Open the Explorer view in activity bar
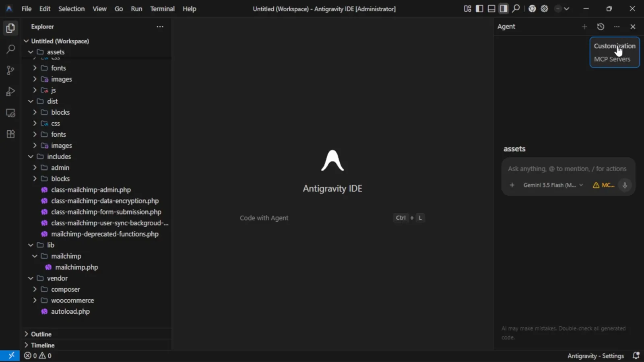Image resolution: width=644 pixels, height=362 pixels. (x=10, y=28)
